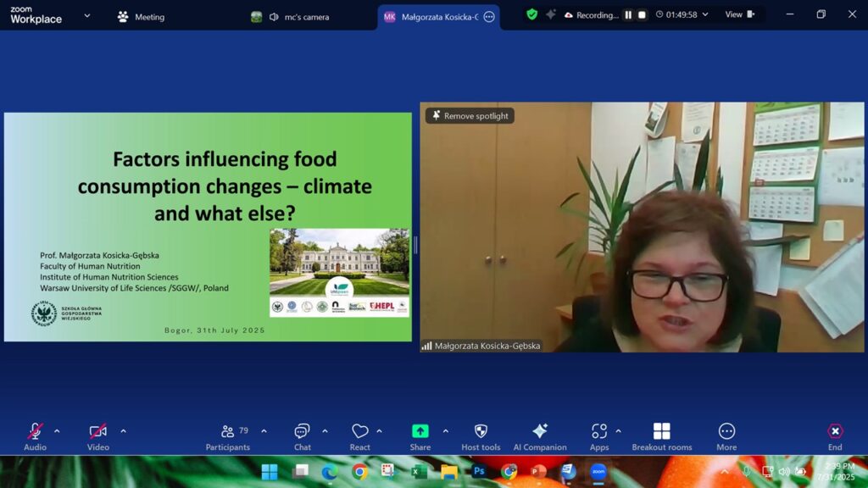
Task: Open the Chat panel
Action: [x=302, y=432]
